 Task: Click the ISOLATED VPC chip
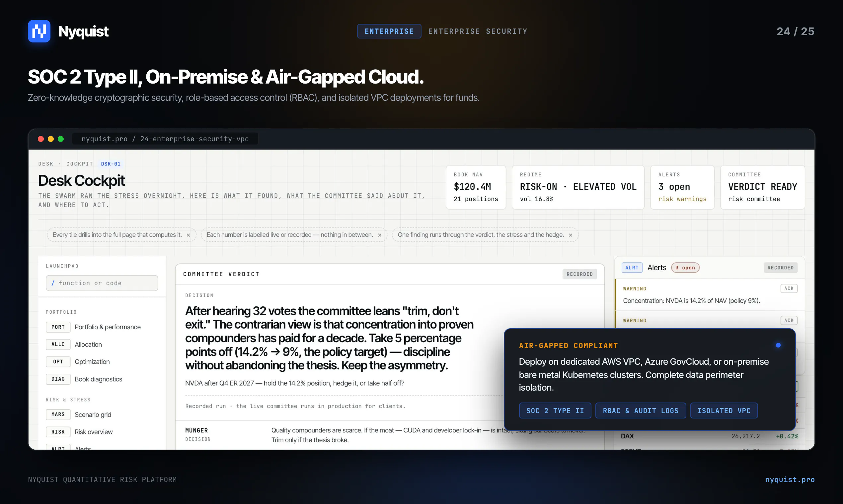[724, 410]
